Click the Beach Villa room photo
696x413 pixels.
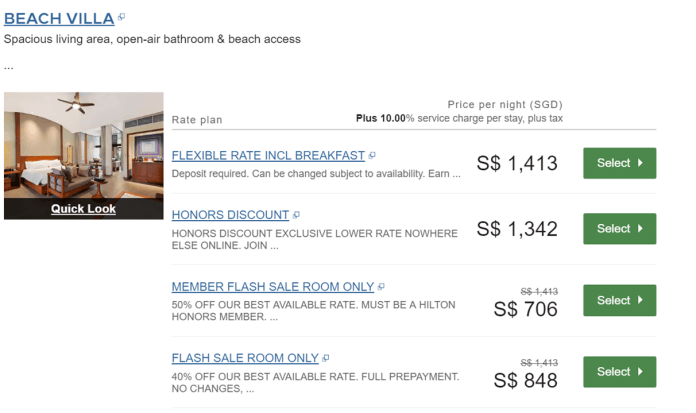pyautogui.click(x=83, y=145)
